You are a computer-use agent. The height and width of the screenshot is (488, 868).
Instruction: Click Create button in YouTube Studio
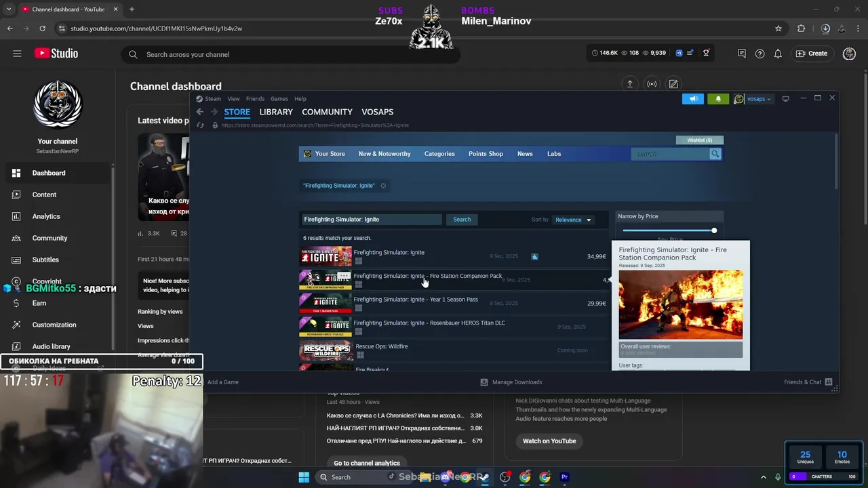(x=812, y=54)
